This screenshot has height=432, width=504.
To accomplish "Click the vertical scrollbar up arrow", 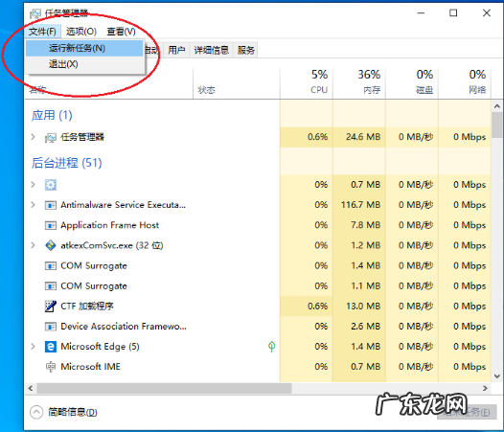I will tap(497, 106).
